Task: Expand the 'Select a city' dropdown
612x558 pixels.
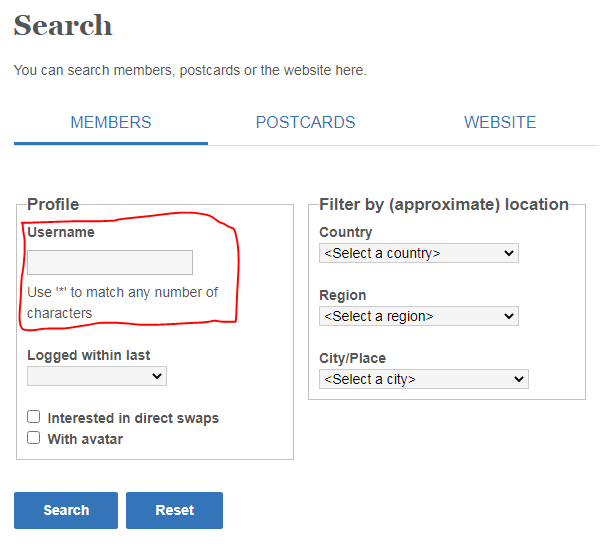Action: [423, 380]
